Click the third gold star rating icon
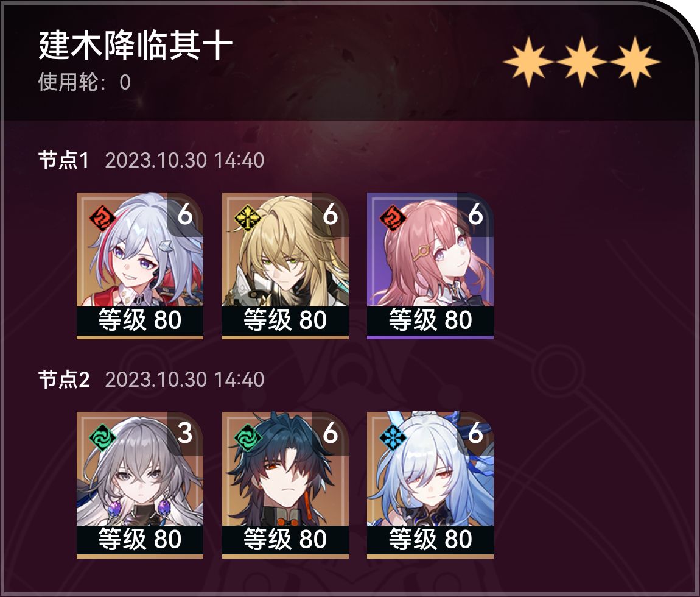The image size is (700, 597). click(634, 62)
